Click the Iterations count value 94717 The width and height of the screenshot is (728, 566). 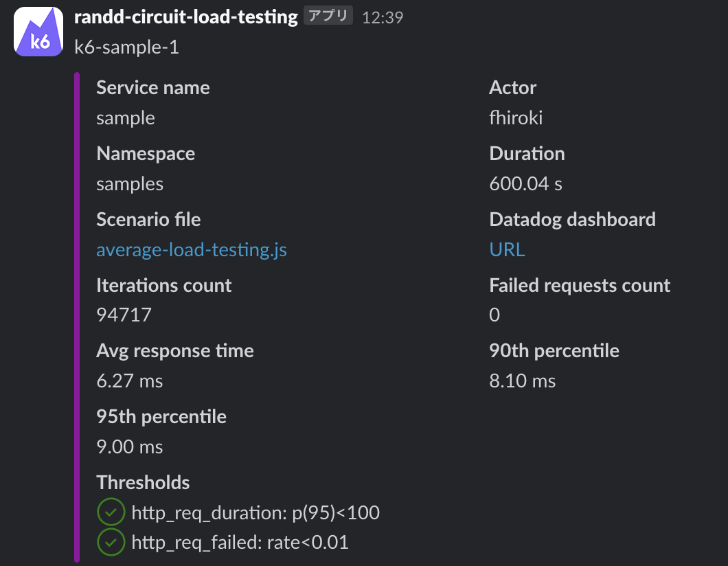point(124,315)
